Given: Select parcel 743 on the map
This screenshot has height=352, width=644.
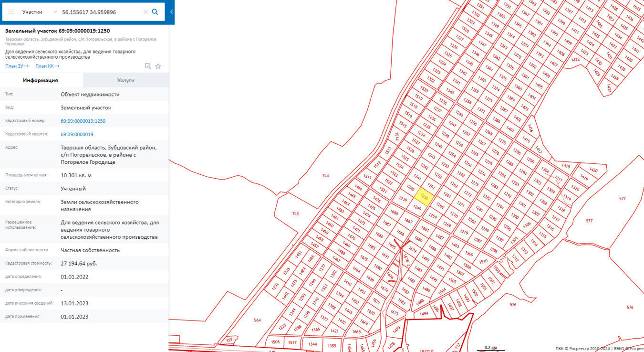Looking at the screenshot, I should (x=295, y=213).
